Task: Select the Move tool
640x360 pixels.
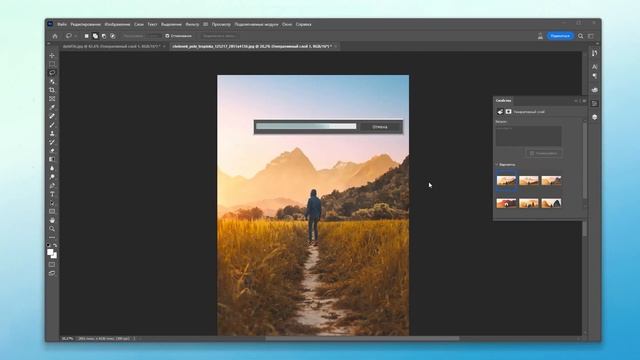Action: (x=52, y=56)
